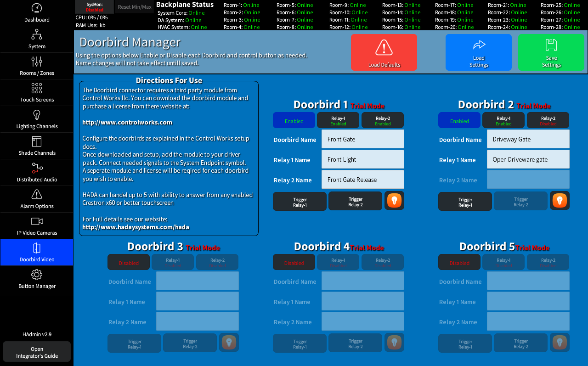Click Room-28 Online status

click(560, 27)
